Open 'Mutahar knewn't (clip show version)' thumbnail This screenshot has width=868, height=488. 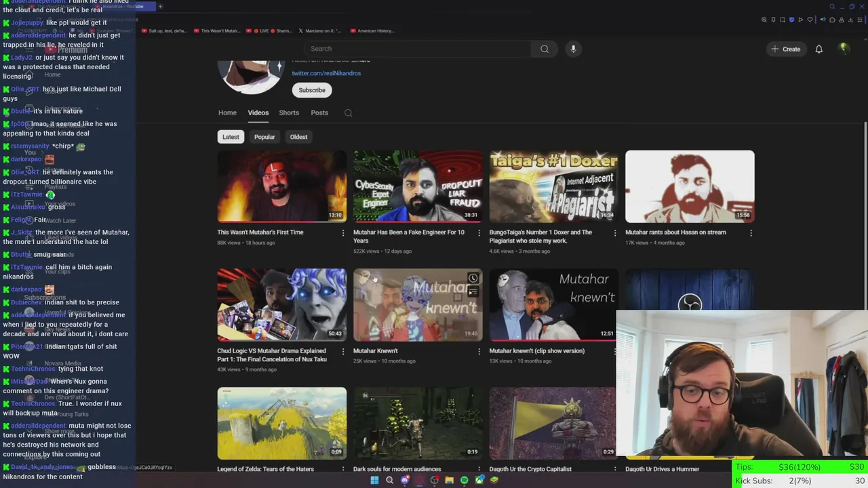(553, 305)
